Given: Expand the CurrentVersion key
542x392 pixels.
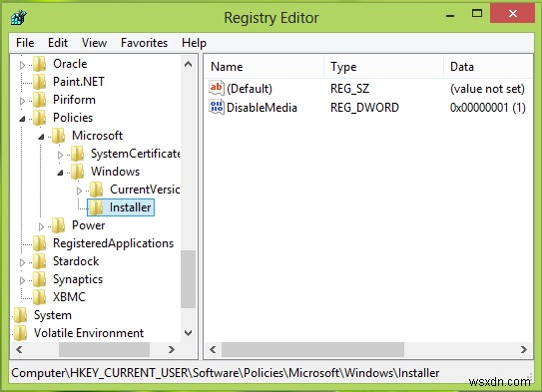Looking at the screenshot, I should 80,191.
